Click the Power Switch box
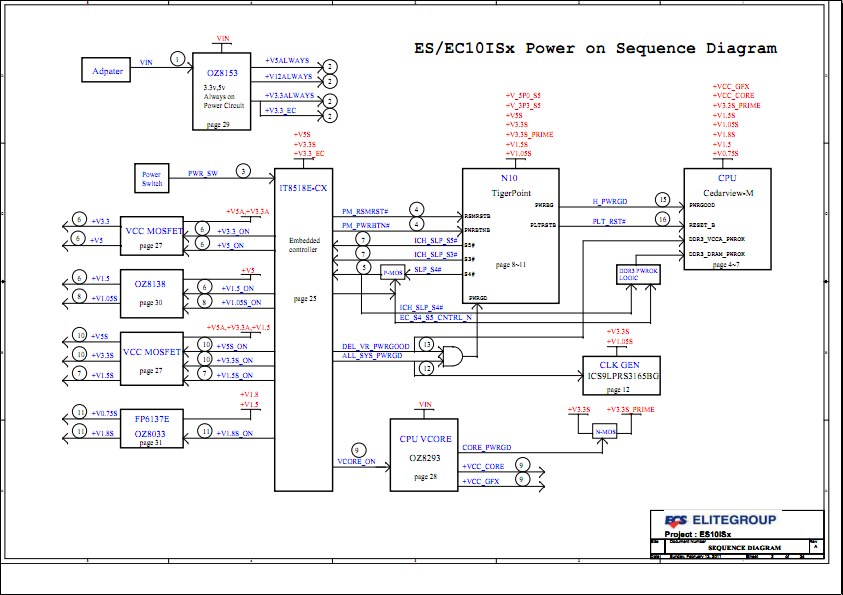Screen dimensions: 843x595 pyautogui.click(x=152, y=178)
